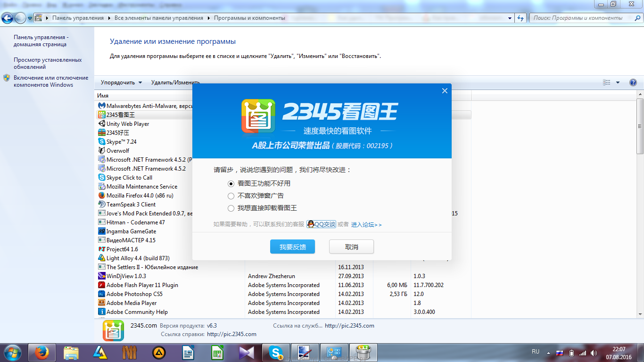Click Программы и компоненты breadcrumb
The image size is (644, 362).
(249, 18)
